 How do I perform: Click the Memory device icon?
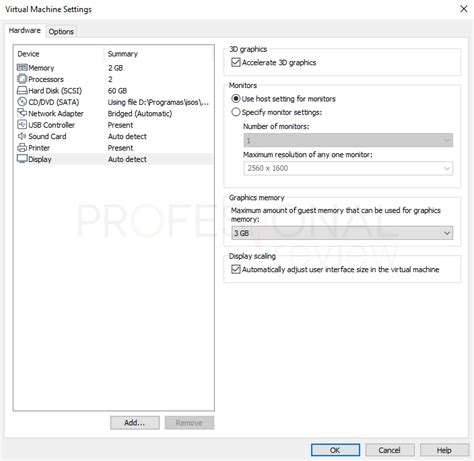(22, 68)
